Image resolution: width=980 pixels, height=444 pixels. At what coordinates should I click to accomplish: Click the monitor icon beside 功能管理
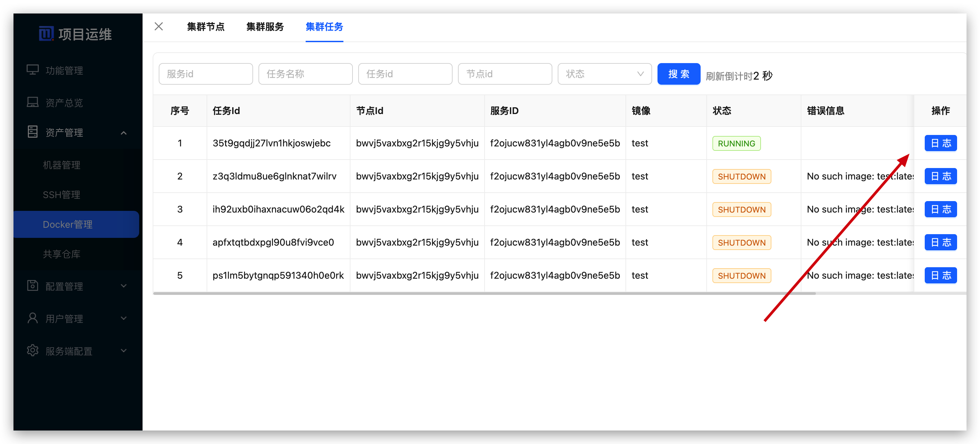tap(32, 70)
